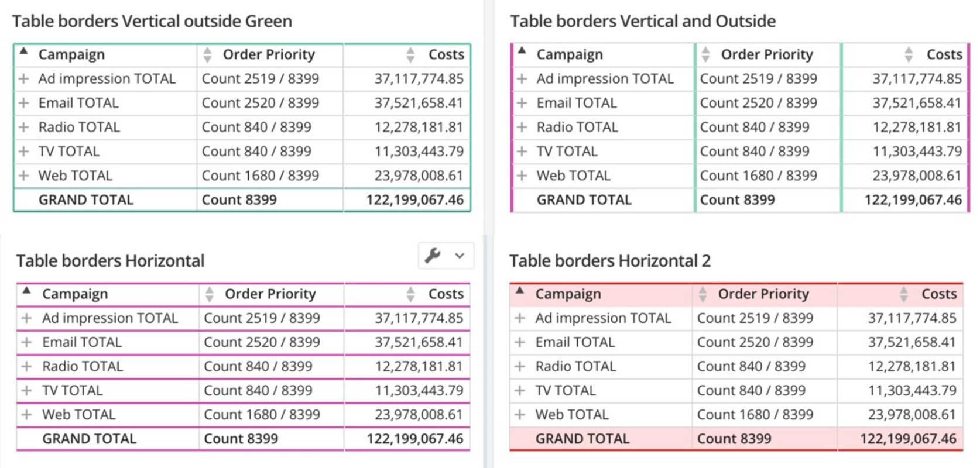This screenshot has height=468, width=980.
Task: Click Order Priority header text in Horizontal 2 table
Action: click(x=763, y=294)
